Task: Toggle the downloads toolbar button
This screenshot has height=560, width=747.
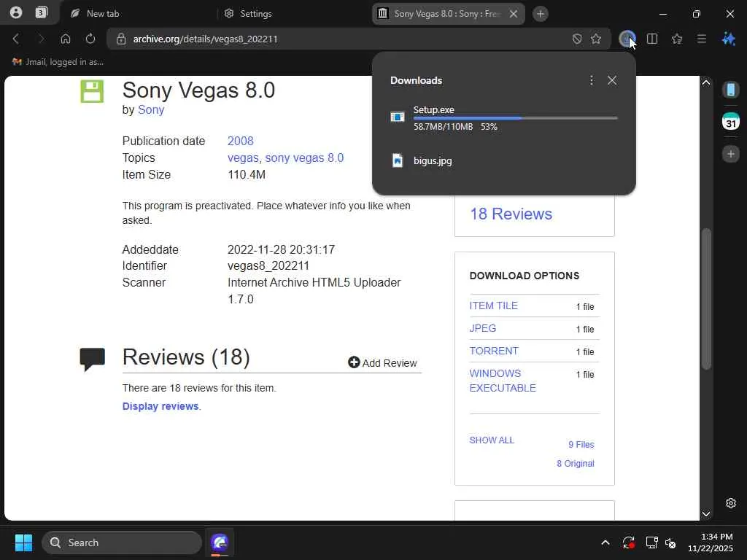Action: point(627,39)
